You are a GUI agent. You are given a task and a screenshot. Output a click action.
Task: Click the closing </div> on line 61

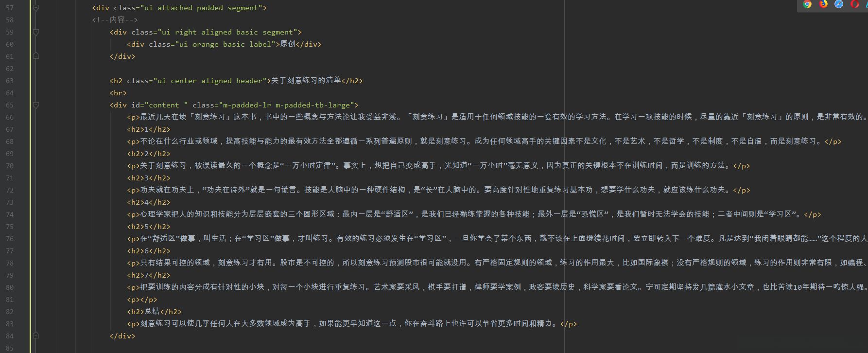coord(122,56)
